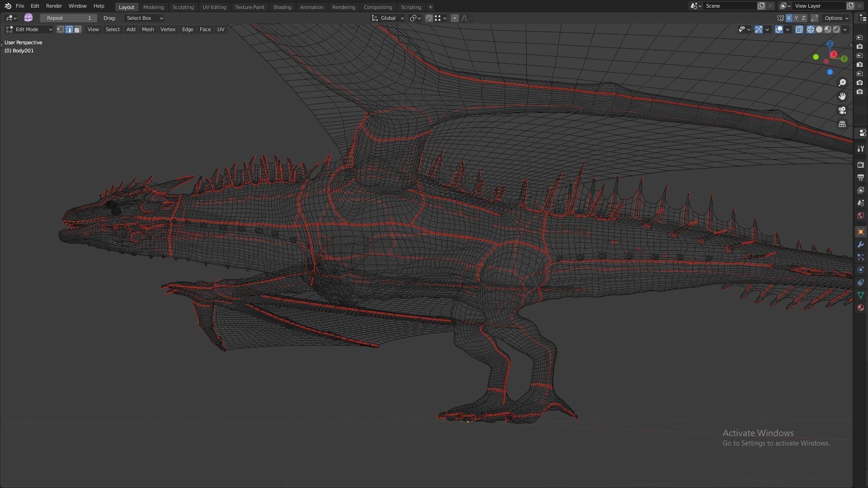Open the Particle properties icon
Screen dimensions: 868x488
pyautogui.click(x=861, y=257)
